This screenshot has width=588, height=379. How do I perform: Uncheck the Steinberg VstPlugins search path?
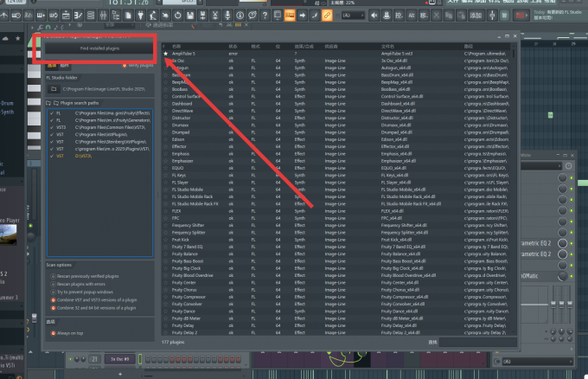pyautogui.click(x=52, y=142)
